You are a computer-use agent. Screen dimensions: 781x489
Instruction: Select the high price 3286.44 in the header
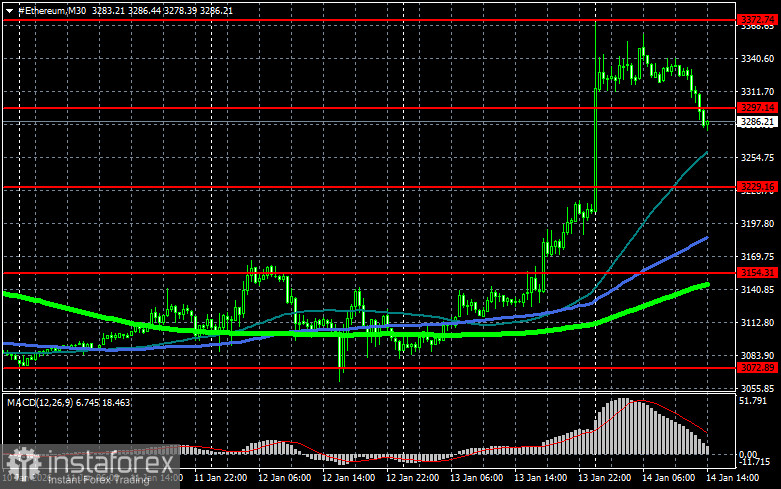click(144, 10)
